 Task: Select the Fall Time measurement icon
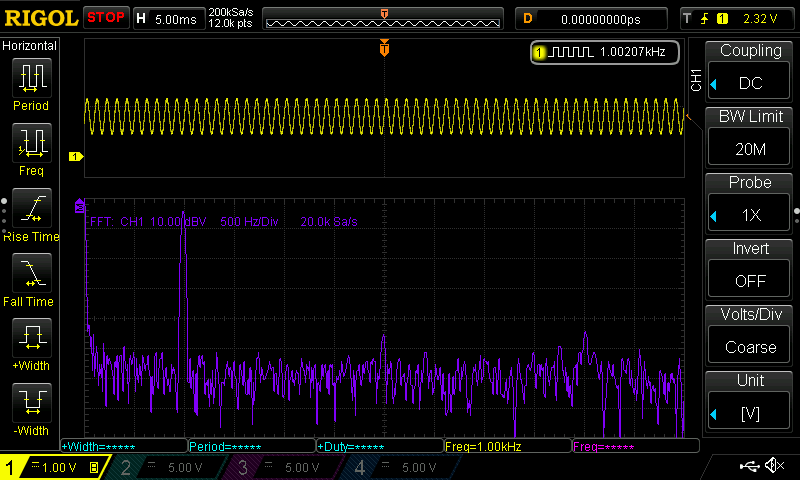(30, 273)
